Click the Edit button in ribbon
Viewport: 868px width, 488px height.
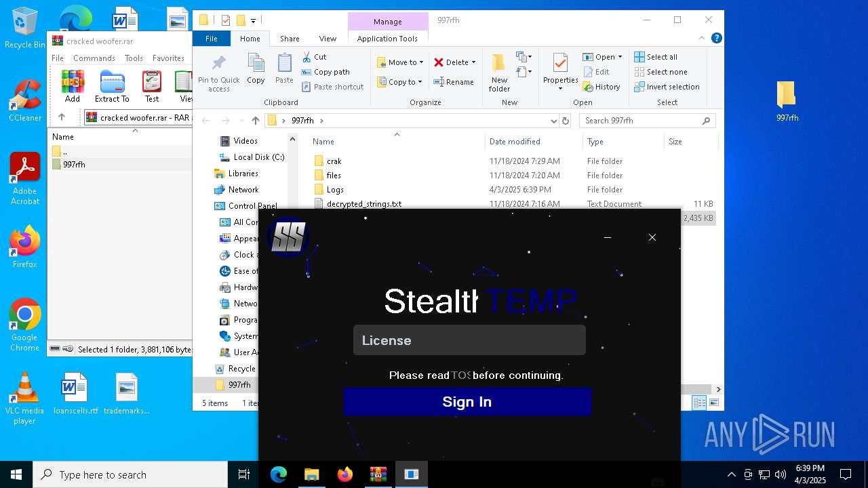595,72
